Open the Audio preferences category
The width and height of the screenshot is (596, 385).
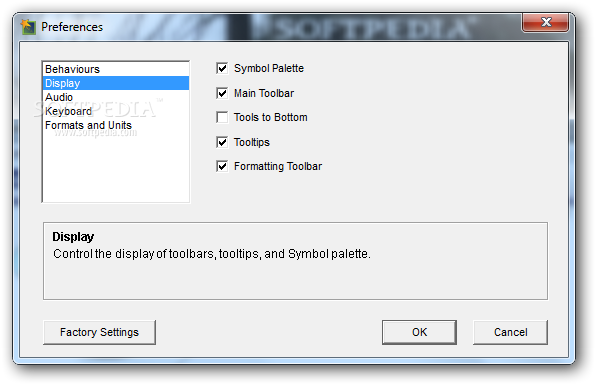(x=116, y=97)
